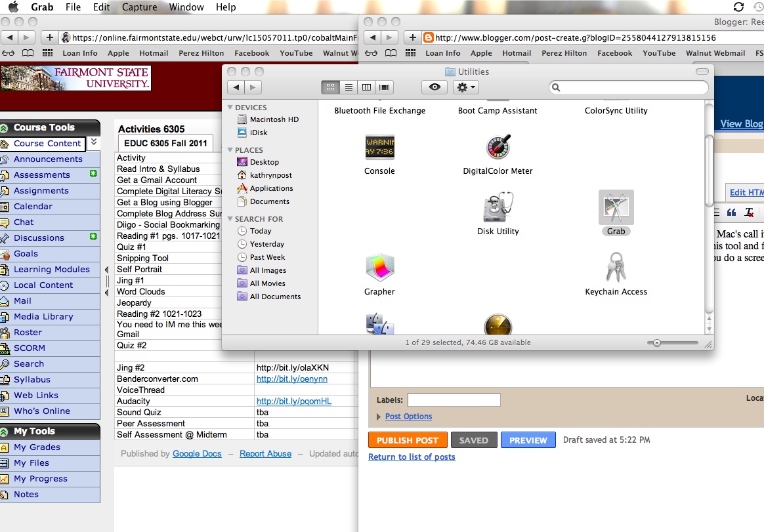This screenshot has width=764, height=532.
Task: Collapse the PLACES section in Finder sidebar
Action: [230, 150]
